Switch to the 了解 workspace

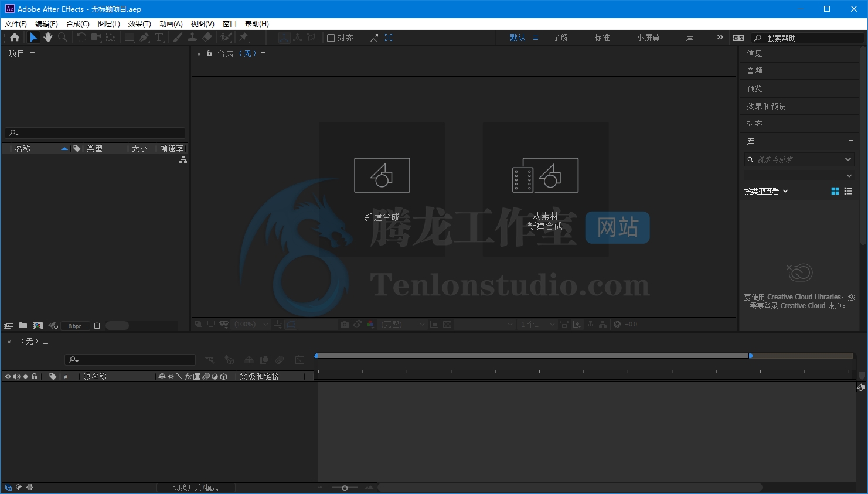[560, 38]
